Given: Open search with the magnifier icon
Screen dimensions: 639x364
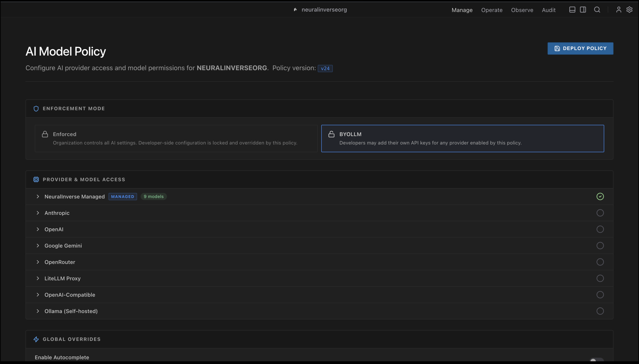Looking at the screenshot, I should (597, 10).
